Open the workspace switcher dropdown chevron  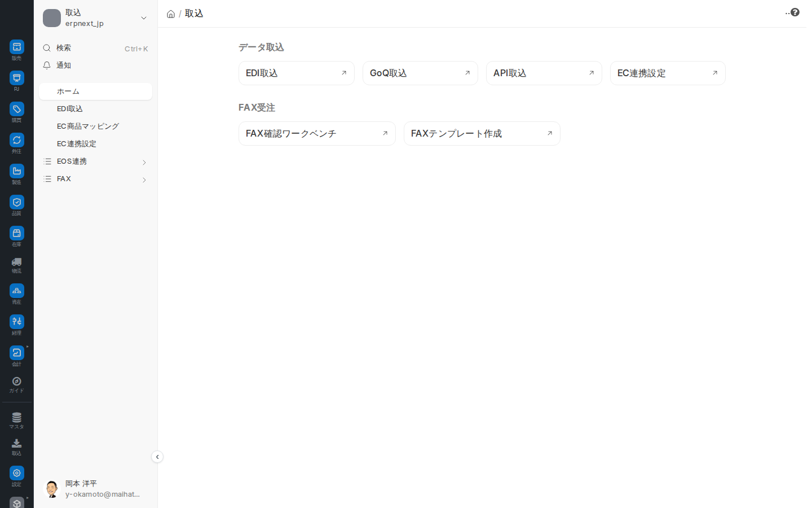coord(144,18)
